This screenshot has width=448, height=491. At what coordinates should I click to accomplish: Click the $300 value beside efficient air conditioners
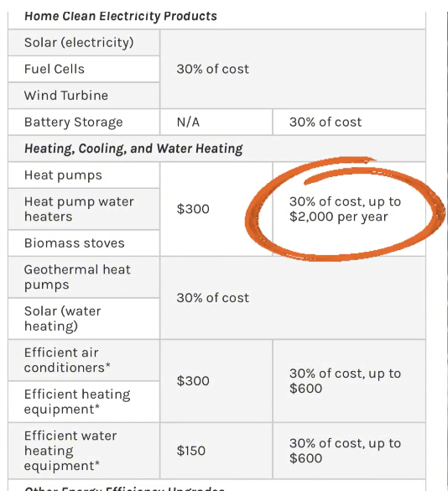coord(193,381)
